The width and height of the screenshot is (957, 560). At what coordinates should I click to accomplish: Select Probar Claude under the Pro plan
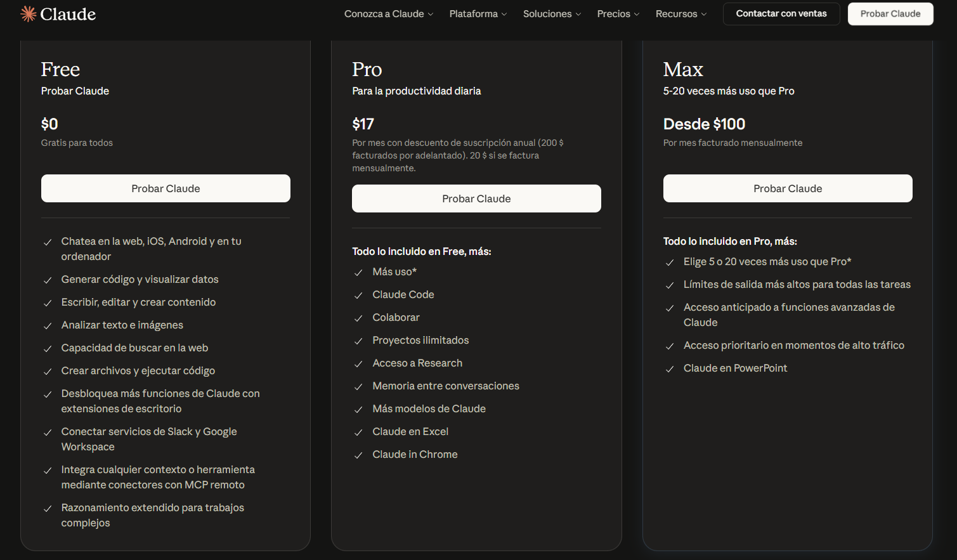(x=476, y=199)
